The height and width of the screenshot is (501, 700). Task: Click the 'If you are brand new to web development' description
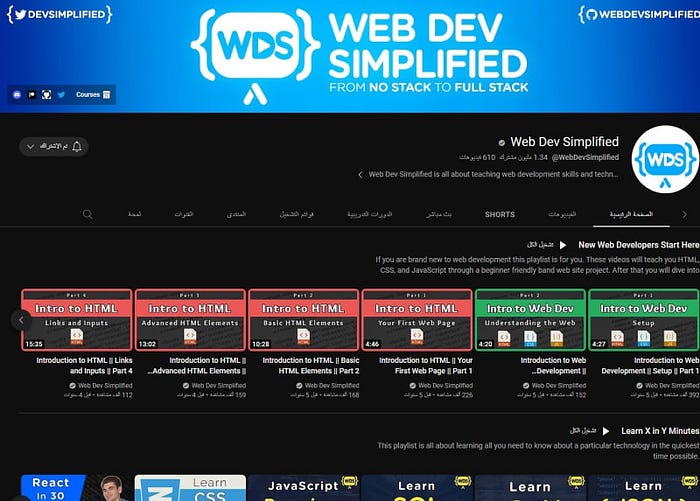538,265
